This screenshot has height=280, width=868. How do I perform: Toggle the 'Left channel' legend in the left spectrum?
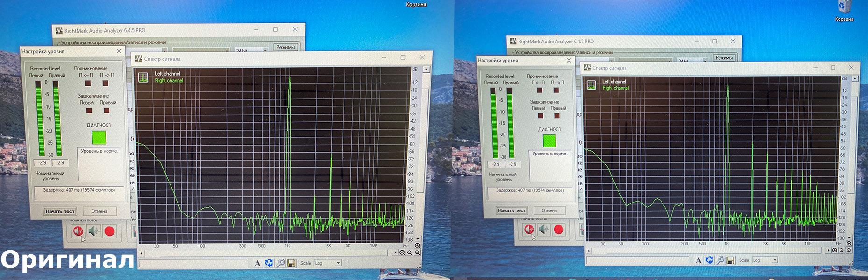click(167, 74)
